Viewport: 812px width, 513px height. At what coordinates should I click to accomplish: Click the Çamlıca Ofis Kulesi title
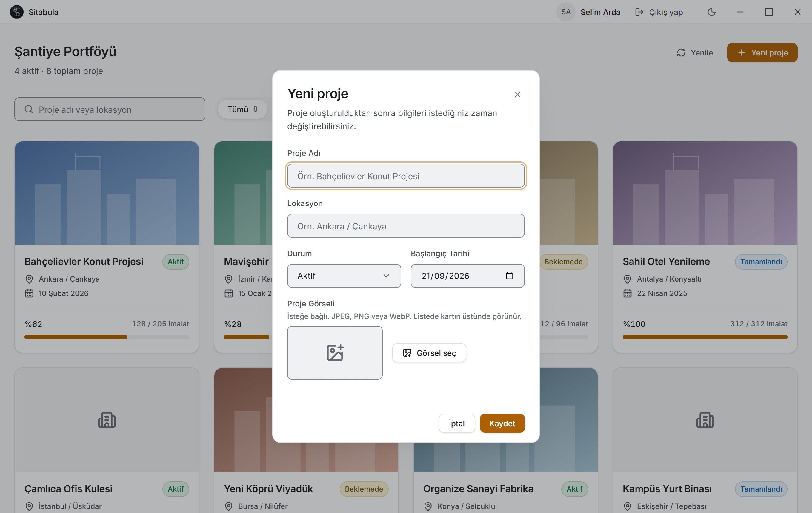coord(68,489)
